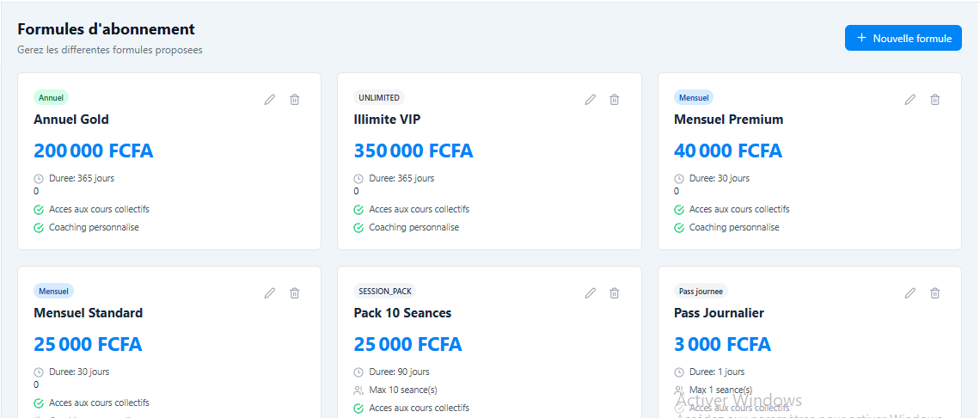This screenshot has height=418, width=980.
Task: Delete the Annuel Gold plan
Action: tap(294, 100)
